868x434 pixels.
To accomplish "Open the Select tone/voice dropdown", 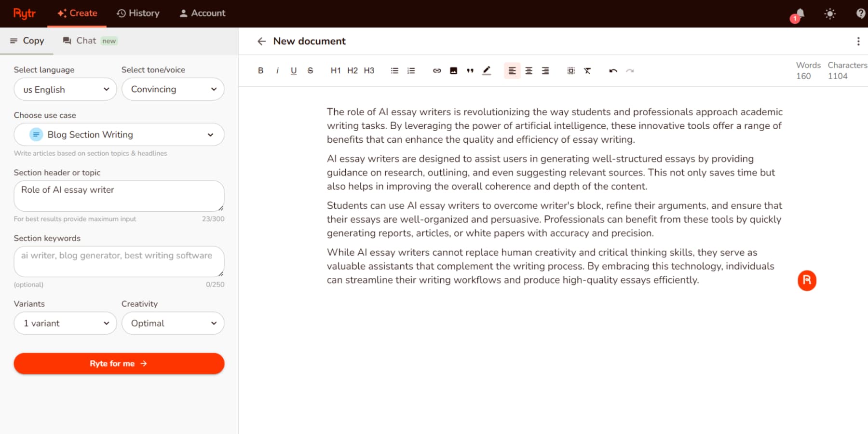I will (x=173, y=89).
